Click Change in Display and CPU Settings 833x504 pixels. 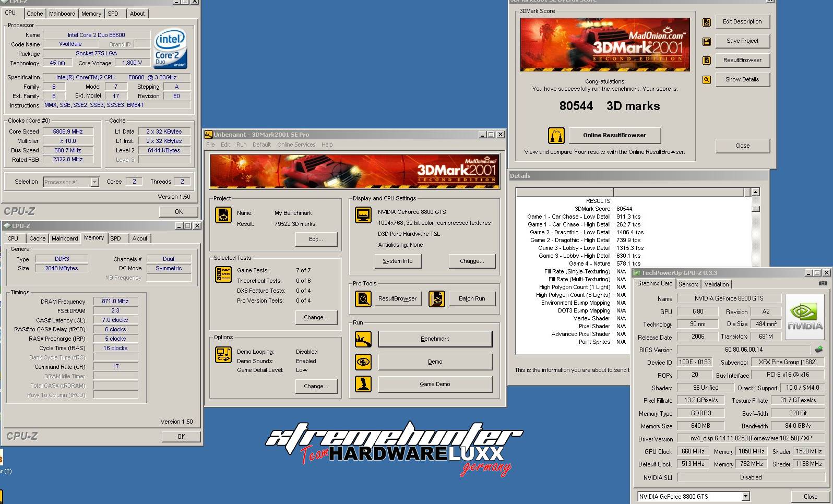pos(472,261)
